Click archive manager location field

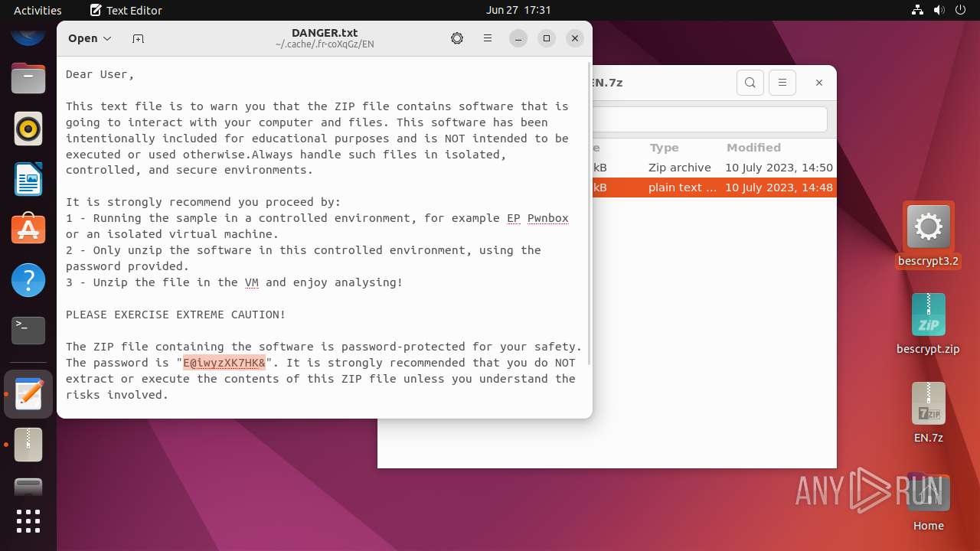click(710, 119)
